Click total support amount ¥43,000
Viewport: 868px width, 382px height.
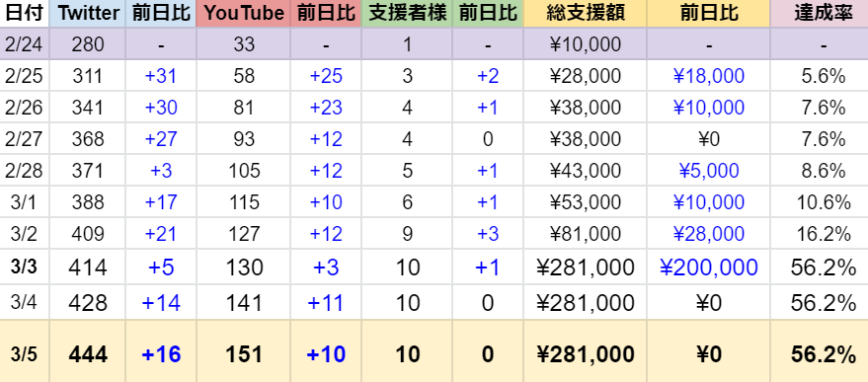pyautogui.click(x=585, y=170)
